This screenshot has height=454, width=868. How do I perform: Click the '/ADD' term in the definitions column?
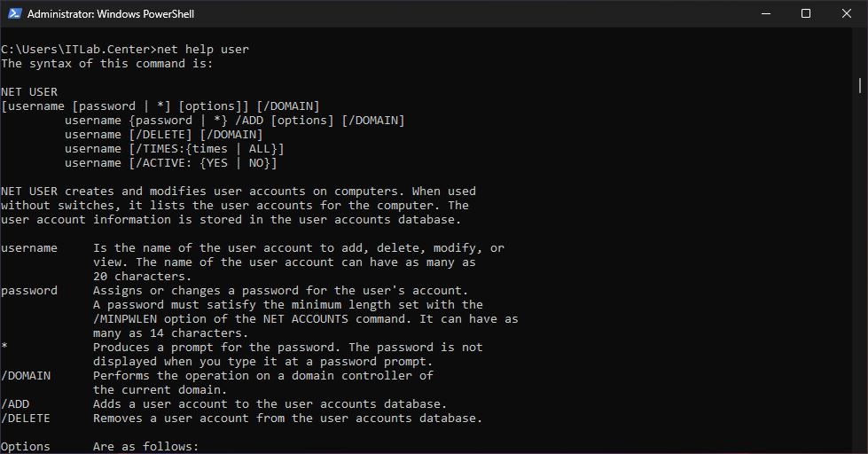coord(15,404)
